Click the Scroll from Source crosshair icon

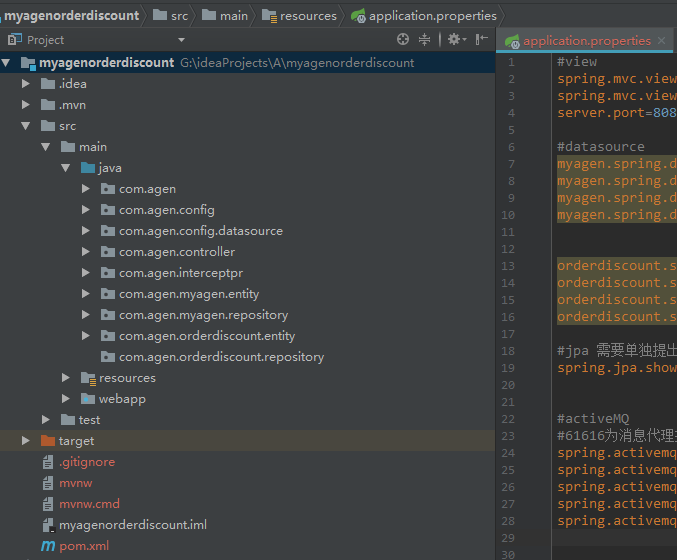(403, 40)
